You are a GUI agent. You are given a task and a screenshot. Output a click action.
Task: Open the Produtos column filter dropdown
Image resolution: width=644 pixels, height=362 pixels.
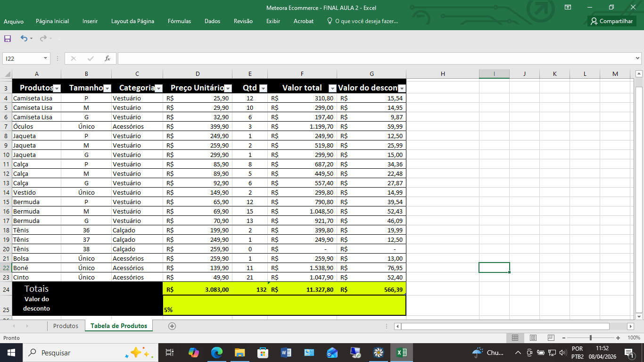pos(57,88)
